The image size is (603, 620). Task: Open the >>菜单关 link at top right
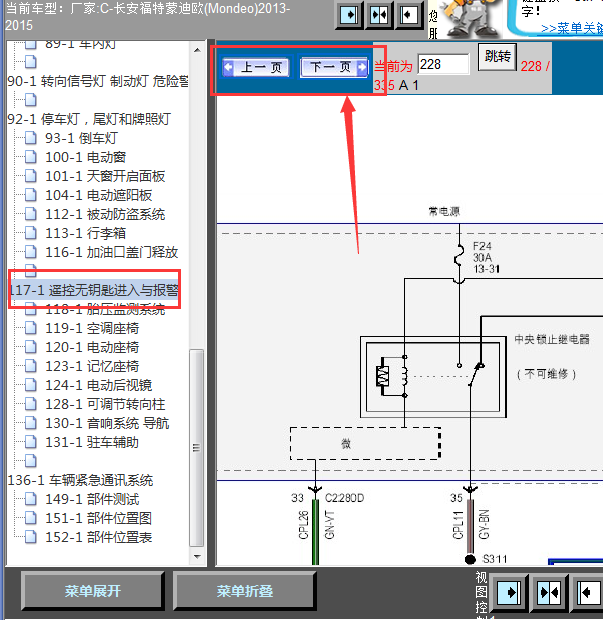(572, 28)
